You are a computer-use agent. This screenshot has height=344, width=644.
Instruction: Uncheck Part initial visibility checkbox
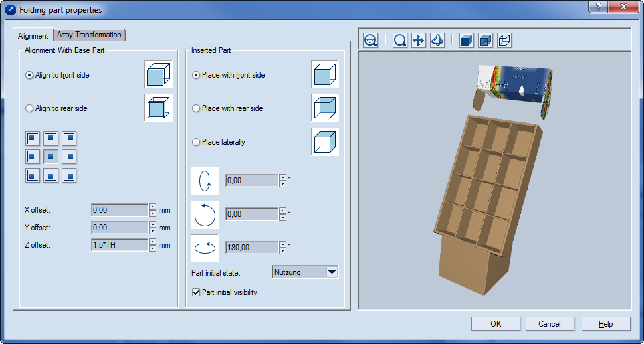point(196,292)
